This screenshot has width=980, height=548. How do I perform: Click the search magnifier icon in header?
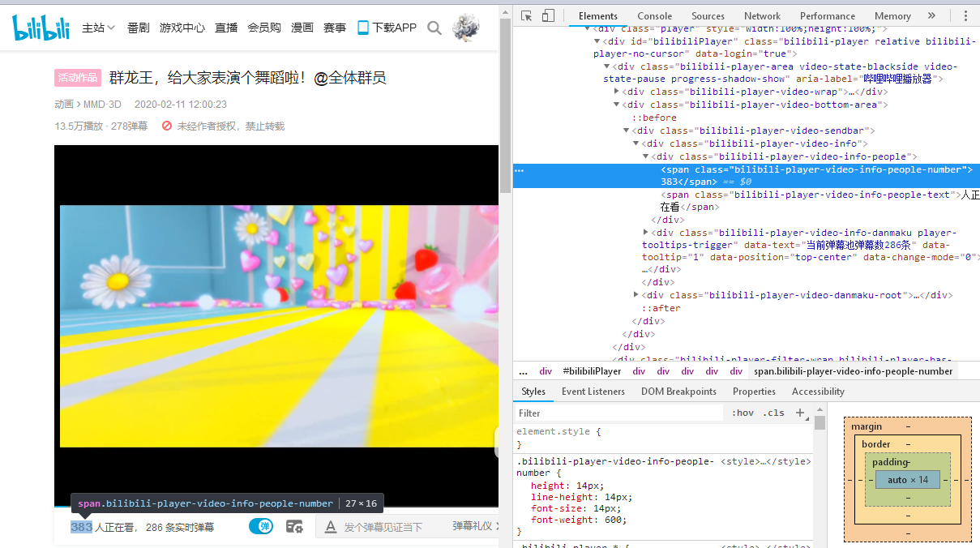434,28
